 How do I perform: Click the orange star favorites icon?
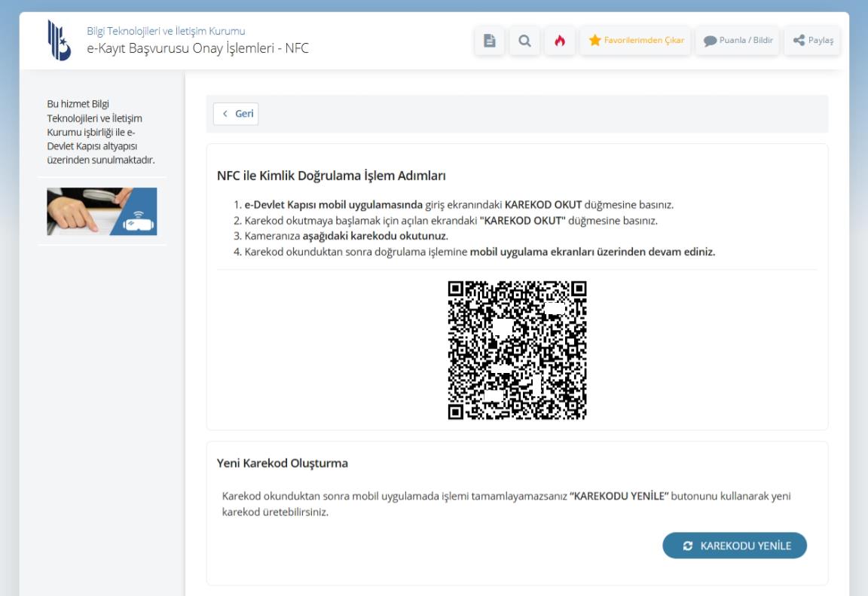coord(595,40)
